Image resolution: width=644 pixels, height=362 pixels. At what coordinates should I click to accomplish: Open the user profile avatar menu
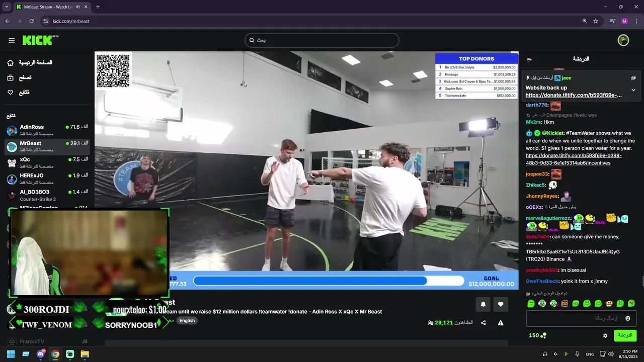pos(623,40)
